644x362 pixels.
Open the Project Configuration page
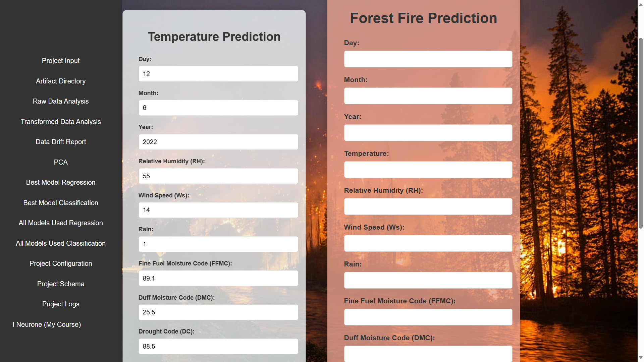pyautogui.click(x=60, y=263)
